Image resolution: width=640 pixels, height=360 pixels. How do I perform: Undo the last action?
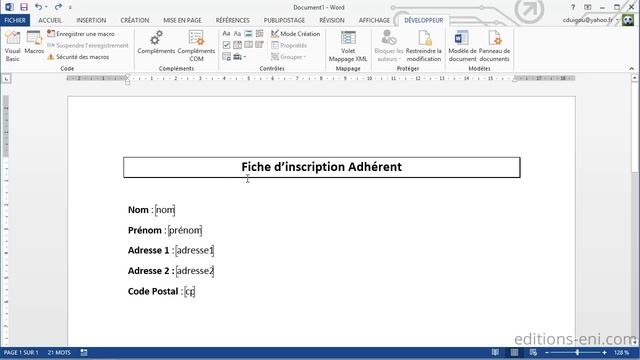pyautogui.click(x=38, y=7)
